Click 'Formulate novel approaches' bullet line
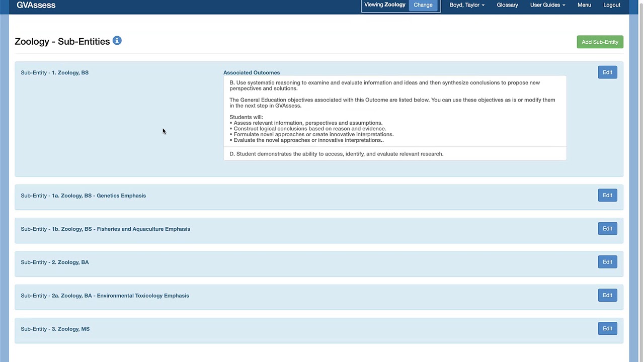Image resolution: width=644 pixels, height=362 pixels. [x=311, y=134]
